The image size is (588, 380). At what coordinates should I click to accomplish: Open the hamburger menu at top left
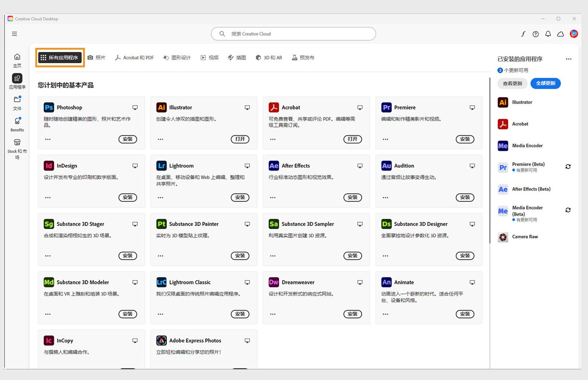click(x=14, y=33)
